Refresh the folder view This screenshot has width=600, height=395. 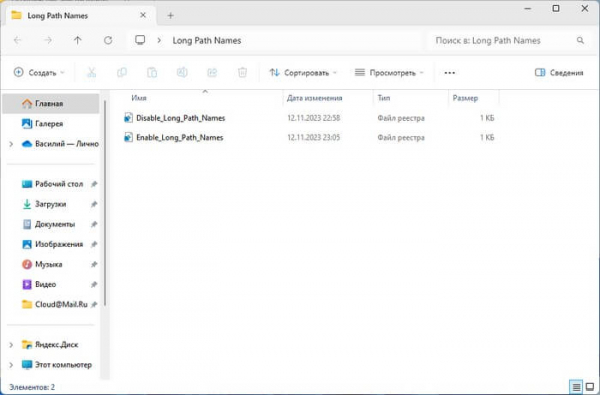(108, 40)
